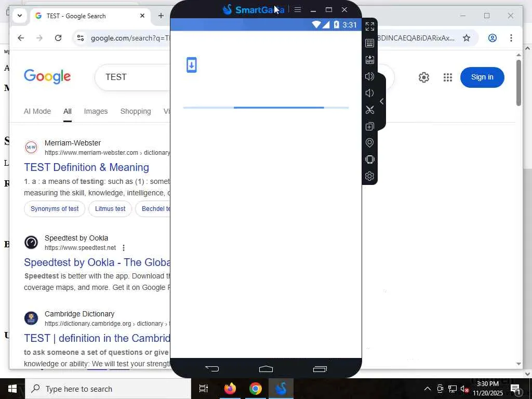
Task: Click the shake device icon
Action: (369, 159)
